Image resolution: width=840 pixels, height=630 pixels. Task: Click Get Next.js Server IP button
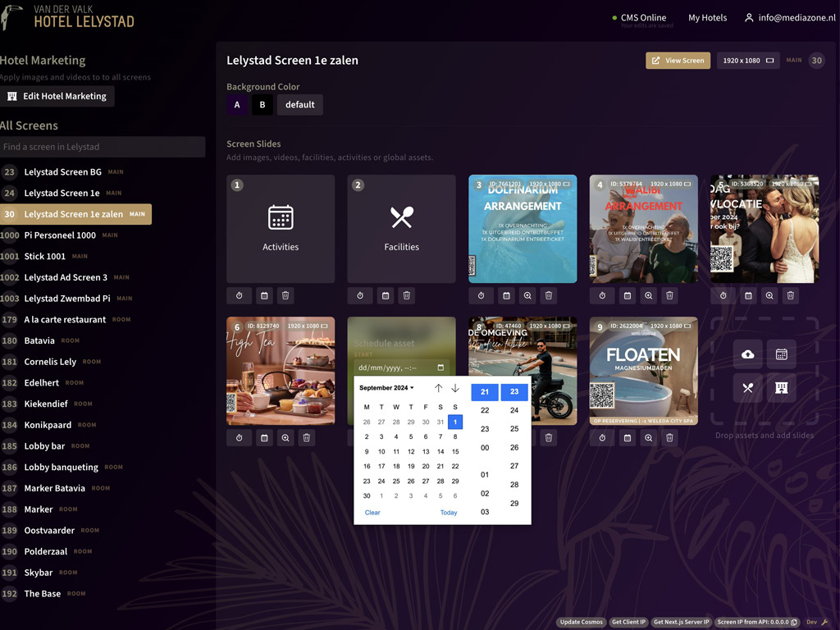[682, 623]
